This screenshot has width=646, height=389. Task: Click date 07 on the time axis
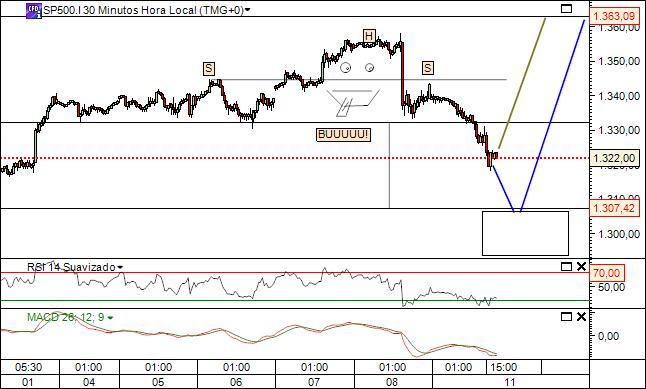(x=314, y=382)
